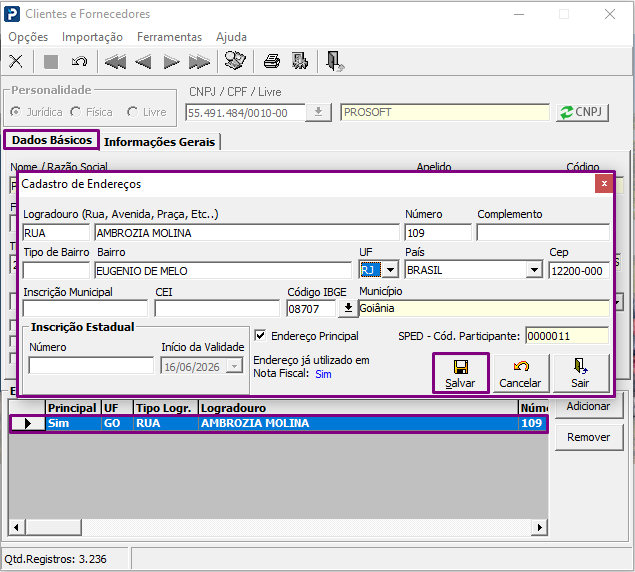Click the Tipo Logr. column header
This screenshot has width=635, height=572.
tap(166, 408)
